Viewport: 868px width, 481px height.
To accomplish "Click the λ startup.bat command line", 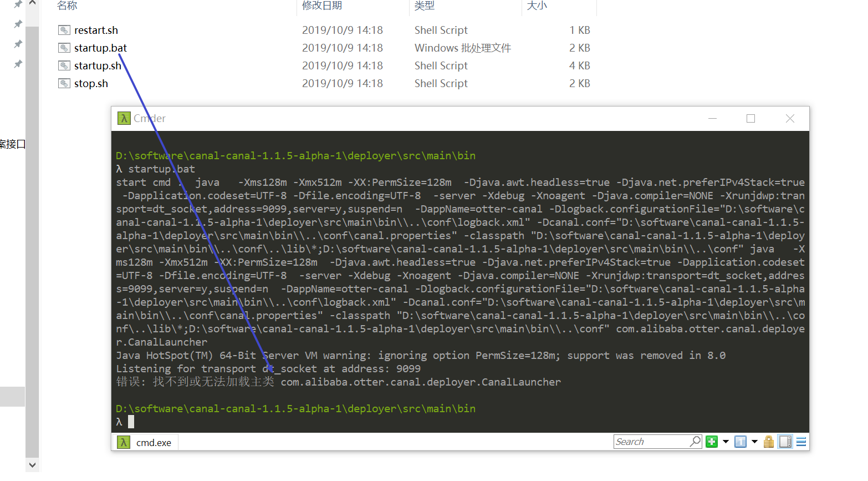I will pyautogui.click(x=155, y=169).
